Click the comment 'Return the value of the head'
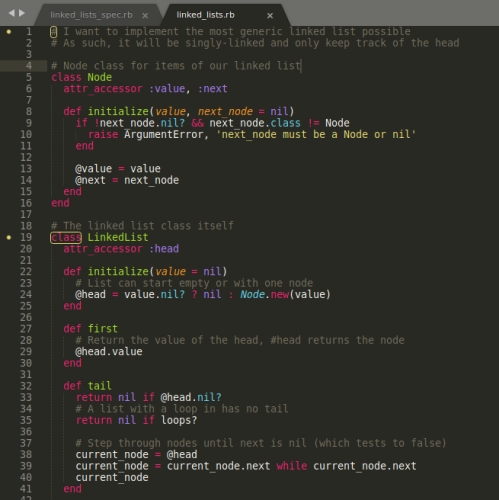The width and height of the screenshot is (499, 500). tap(240, 340)
